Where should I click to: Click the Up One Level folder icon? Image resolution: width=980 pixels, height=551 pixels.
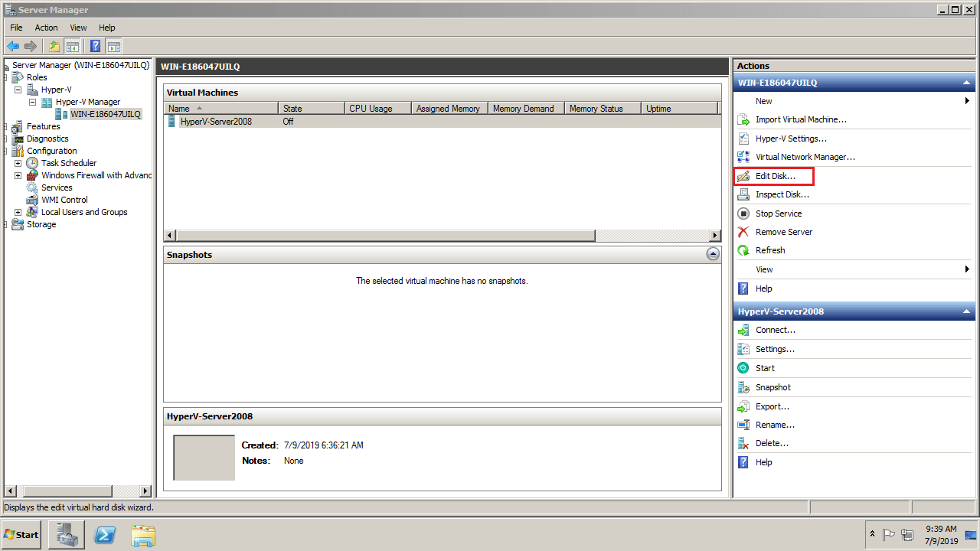[54, 46]
